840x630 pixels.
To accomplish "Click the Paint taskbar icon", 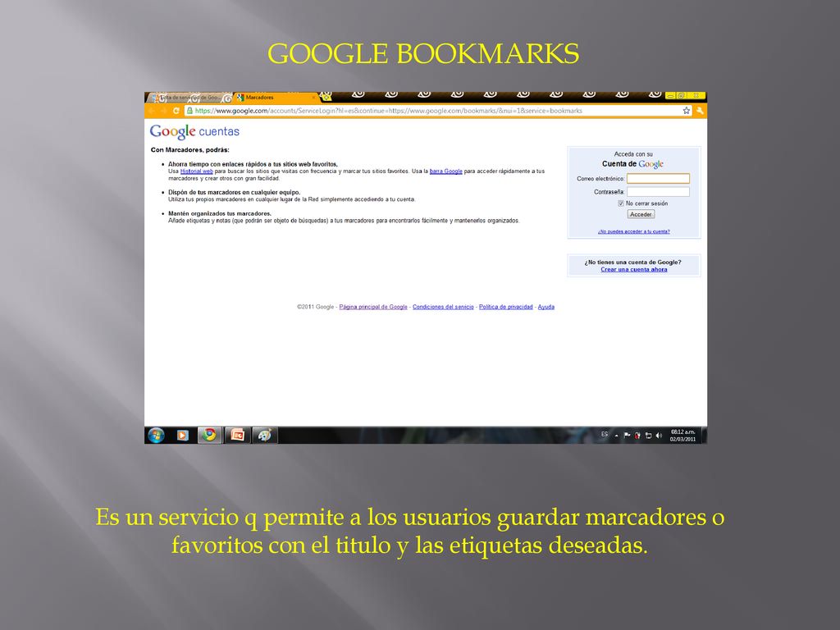I will (x=265, y=435).
